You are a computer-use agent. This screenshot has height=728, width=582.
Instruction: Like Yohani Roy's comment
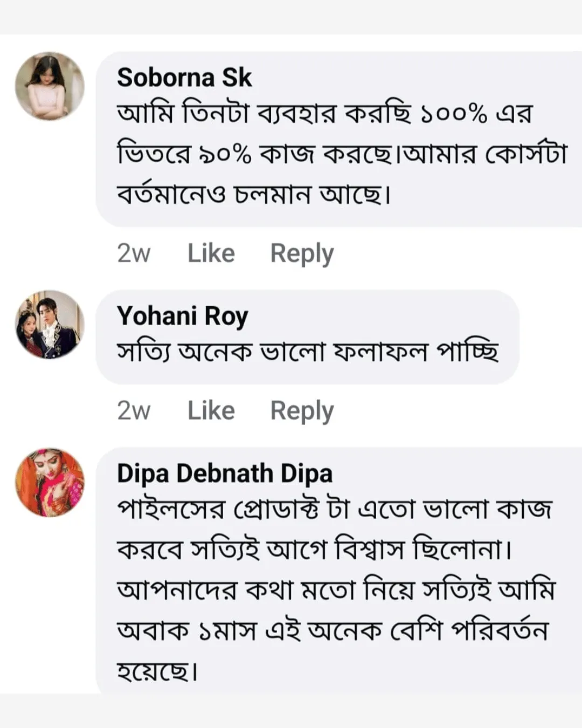click(x=211, y=410)
